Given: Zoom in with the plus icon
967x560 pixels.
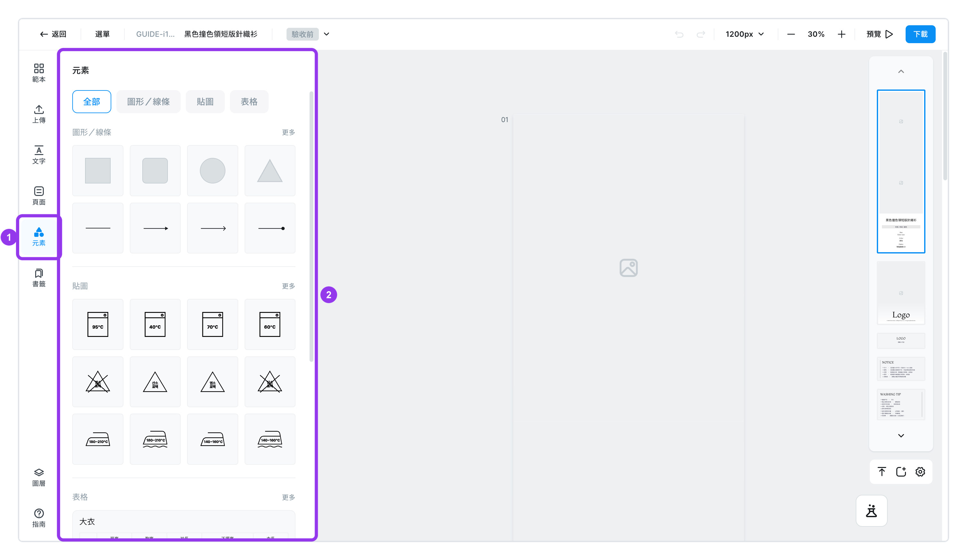Looking at the screenshot, I should pos(842,34).
